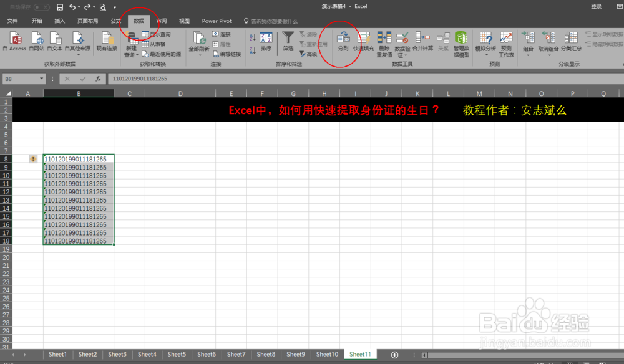
Task: Click 高级 advanced filter
Action: pyautogui.click(x=308, y=54)
